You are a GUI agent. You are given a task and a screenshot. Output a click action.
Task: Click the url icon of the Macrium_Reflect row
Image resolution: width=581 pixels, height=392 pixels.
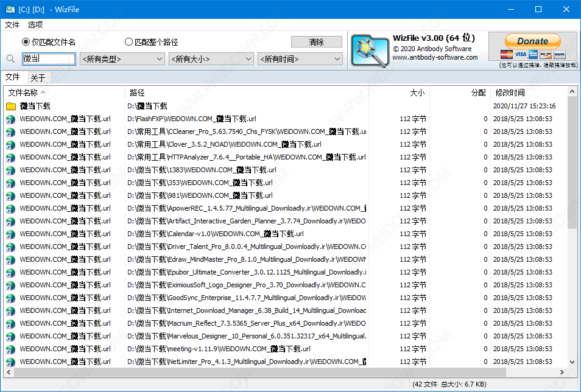[x=11, y=324]
